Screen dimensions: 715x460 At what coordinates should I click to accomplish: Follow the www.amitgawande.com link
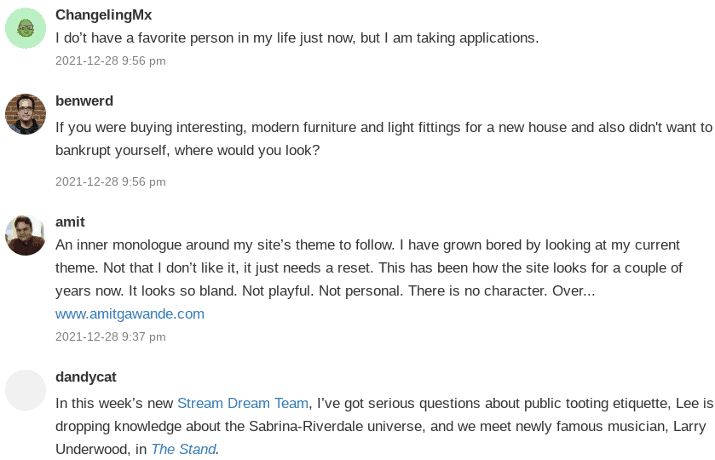[x=130, y=314]
